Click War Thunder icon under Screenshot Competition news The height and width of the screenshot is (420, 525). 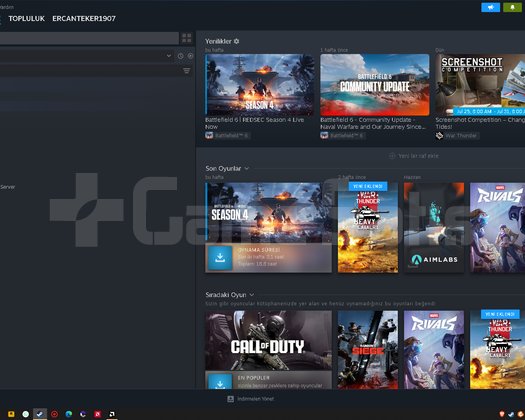(439, 135)
